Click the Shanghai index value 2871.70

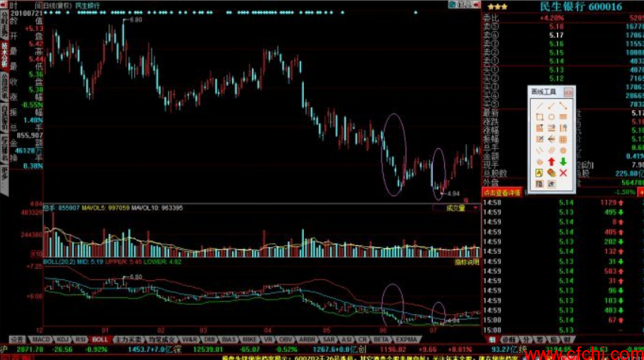pos(30,349)
